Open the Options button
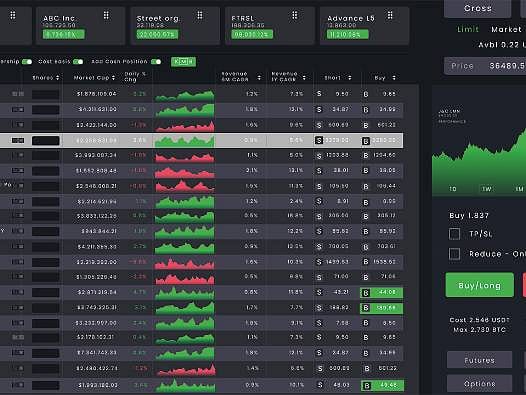Screen dimensions: 526x395 480,384
